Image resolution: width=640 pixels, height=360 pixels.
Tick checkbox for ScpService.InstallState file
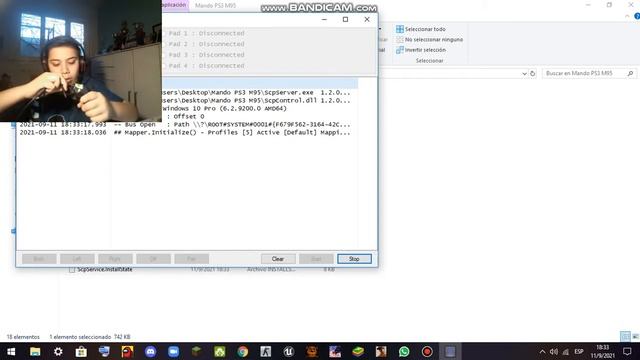click(72, 269)
